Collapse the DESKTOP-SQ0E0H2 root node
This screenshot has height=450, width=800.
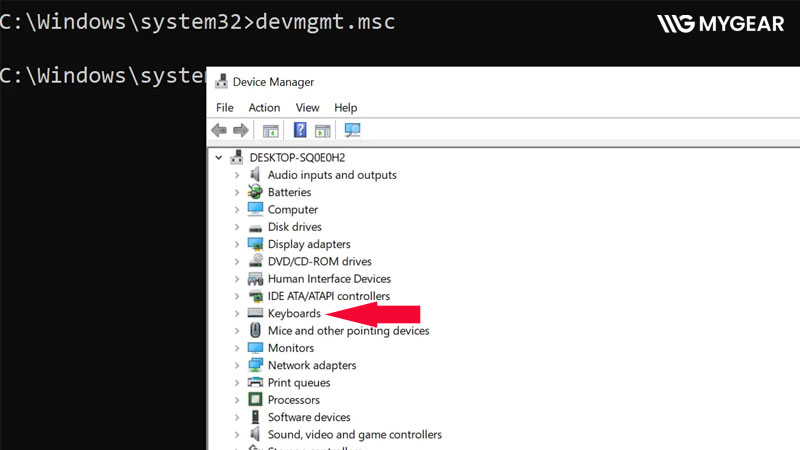click(x=219, y=158)
